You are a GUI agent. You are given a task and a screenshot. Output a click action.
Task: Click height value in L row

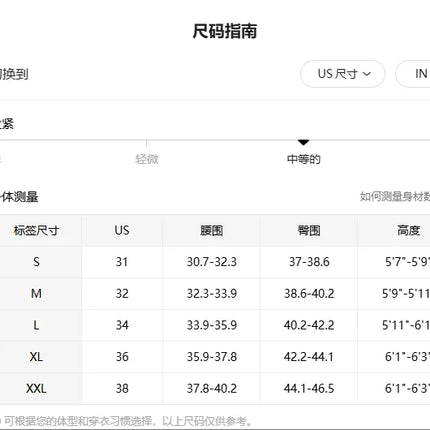[406, 325]
